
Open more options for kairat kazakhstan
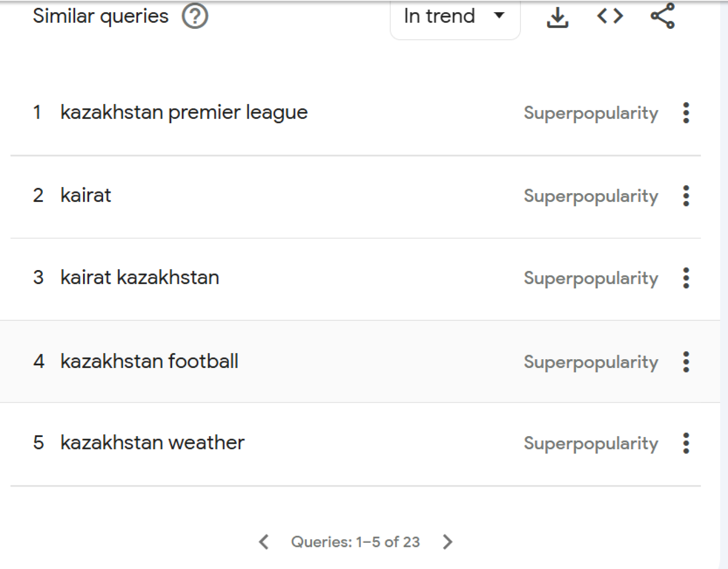pyautogui.click(x=686, y=278)
